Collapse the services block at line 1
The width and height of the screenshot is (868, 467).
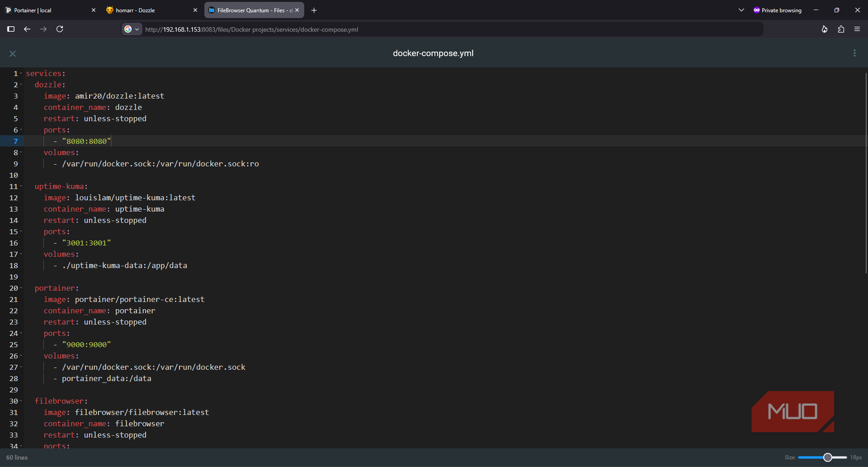point(21,74)
